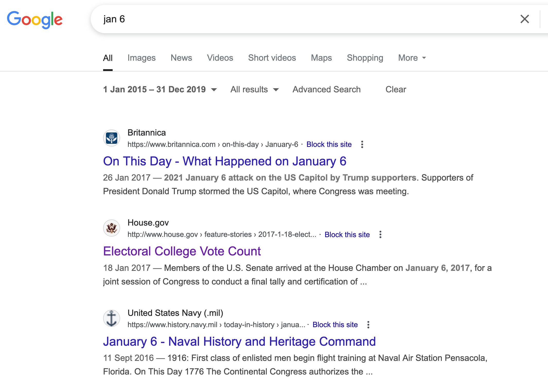548x392 pixels.
Task: Open the Short videos tab
Action: pos(272,58)
